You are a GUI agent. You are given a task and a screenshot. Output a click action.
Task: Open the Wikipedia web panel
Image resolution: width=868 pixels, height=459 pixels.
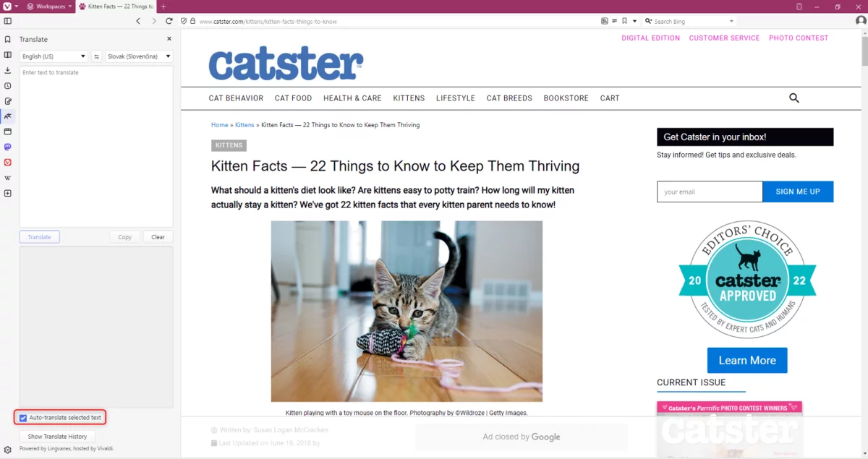point(8,178)
